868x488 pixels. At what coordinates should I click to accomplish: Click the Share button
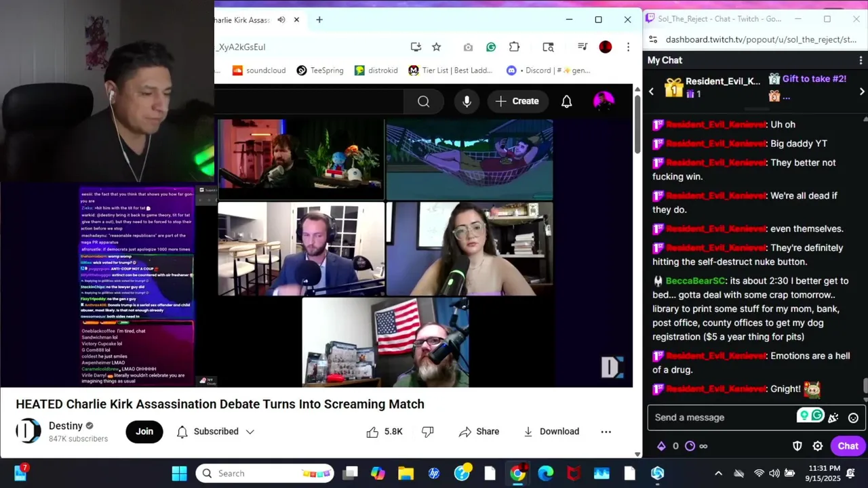click(479, 431)
